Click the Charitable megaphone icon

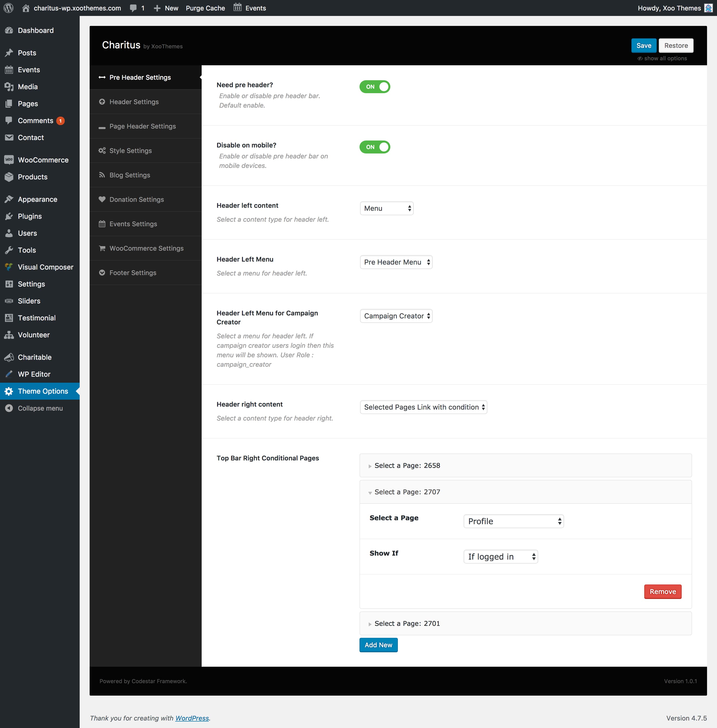click(x=9, y=357)
